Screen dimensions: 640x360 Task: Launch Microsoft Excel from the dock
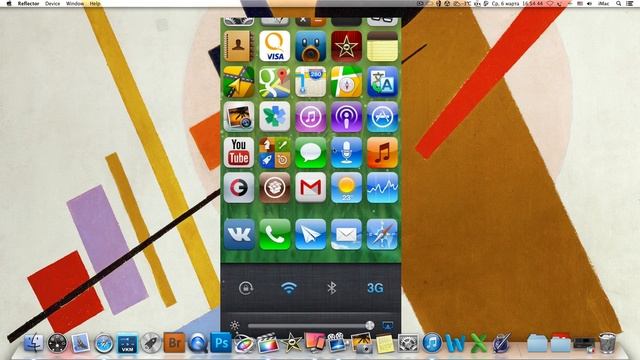click(x=479, y=343)
